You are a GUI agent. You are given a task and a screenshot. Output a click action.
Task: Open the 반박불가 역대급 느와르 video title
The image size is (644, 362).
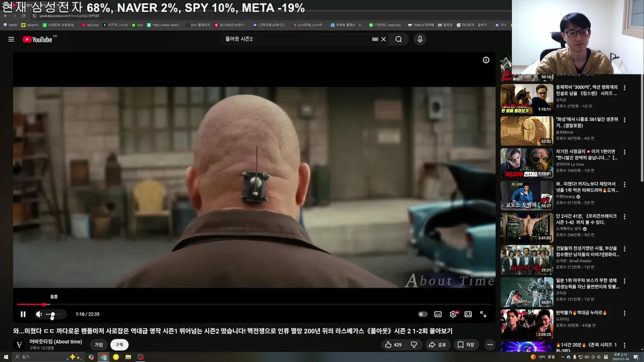(581, 313)
